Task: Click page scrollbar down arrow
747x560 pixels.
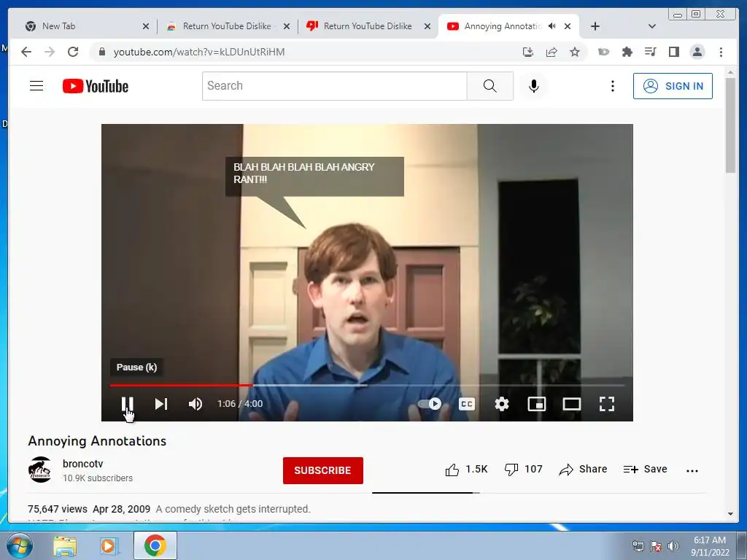Action: tap(730, 514)
